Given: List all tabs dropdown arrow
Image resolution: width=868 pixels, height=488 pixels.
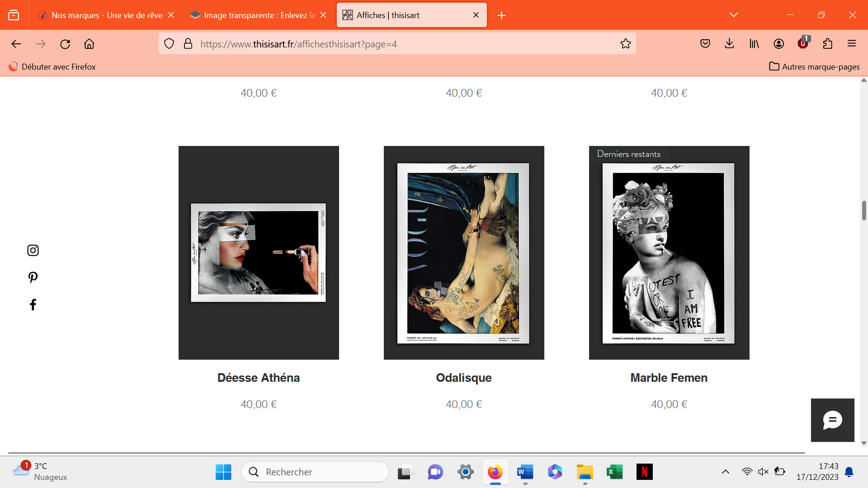Looking at the screenshot, I should (x=734, y=15).
